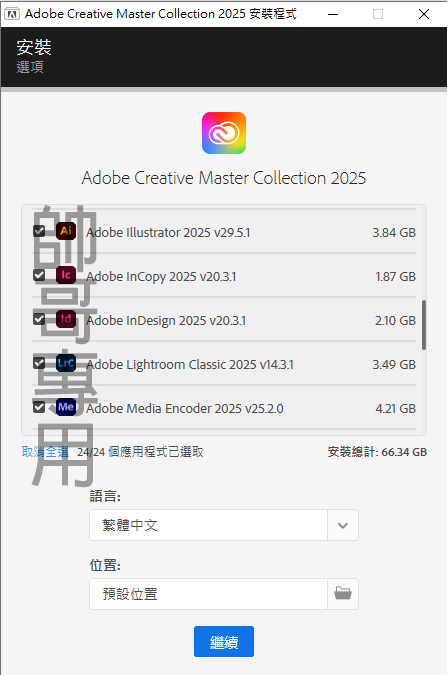
Task: Click the Lightroom Classic LrC icon
Action: pos(66,363)
